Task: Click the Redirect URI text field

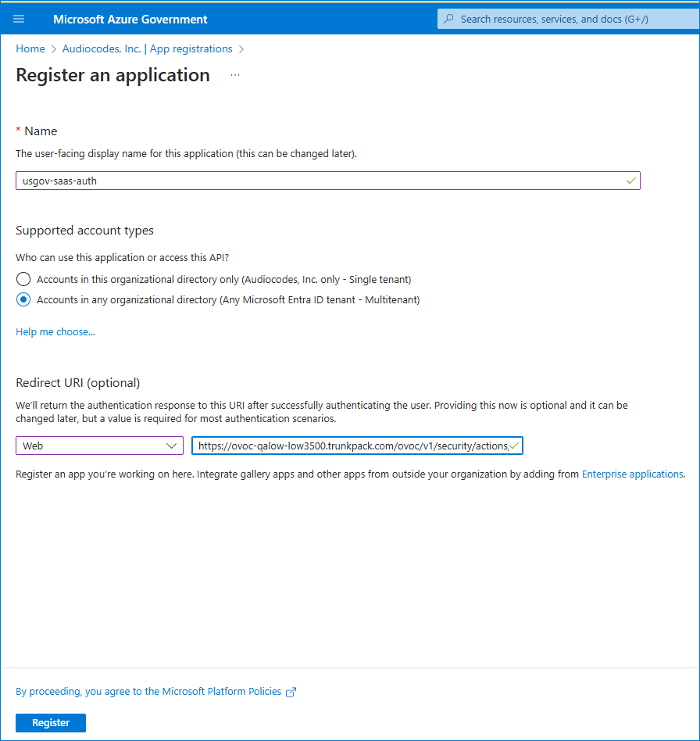Action: pos(357,446)
